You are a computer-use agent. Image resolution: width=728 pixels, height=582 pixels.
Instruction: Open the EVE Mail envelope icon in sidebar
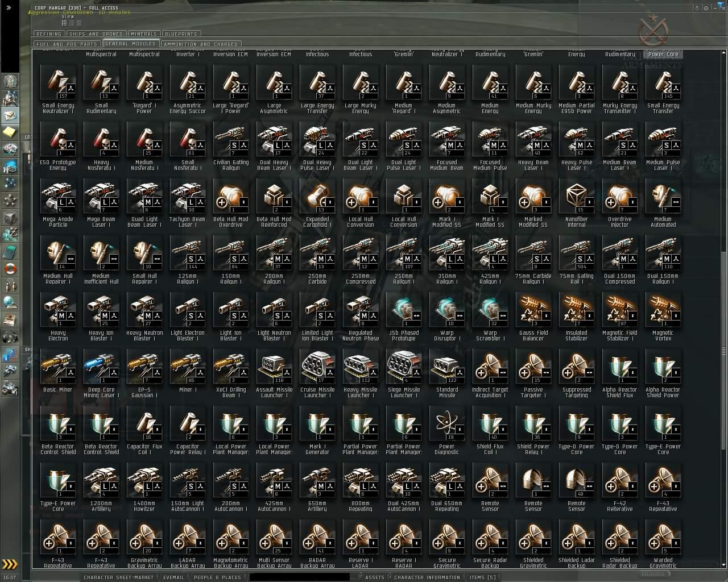tap(10, 115)
